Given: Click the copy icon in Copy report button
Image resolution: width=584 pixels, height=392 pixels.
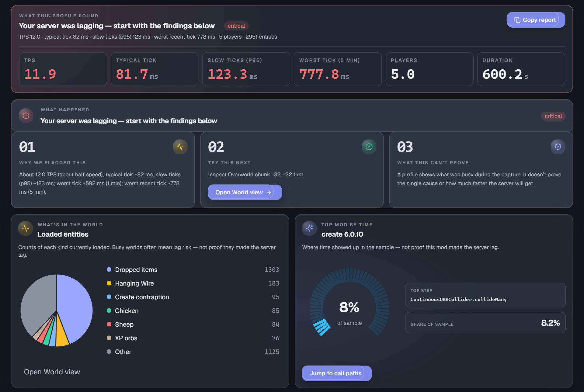Looking at the screenshot, I should 517,20.
